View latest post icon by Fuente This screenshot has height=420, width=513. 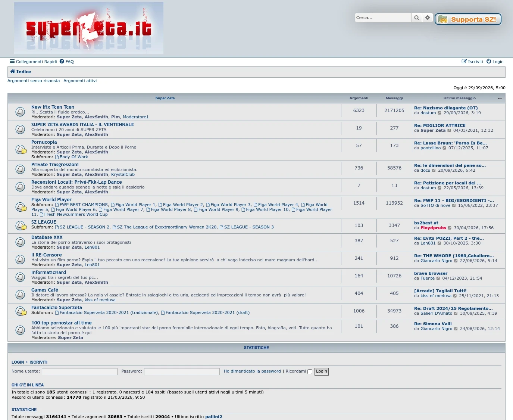(438, 279)
